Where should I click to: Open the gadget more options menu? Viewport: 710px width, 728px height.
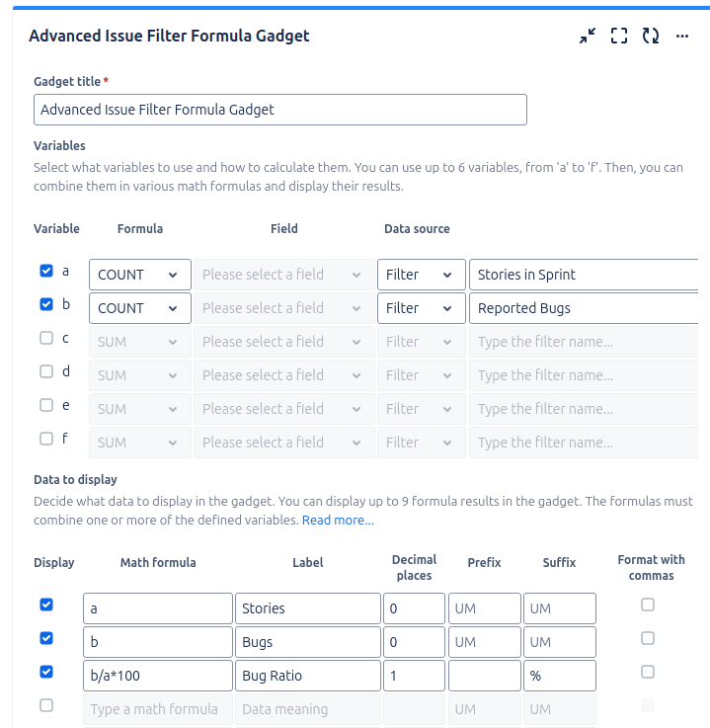click(x=681, y=36)
